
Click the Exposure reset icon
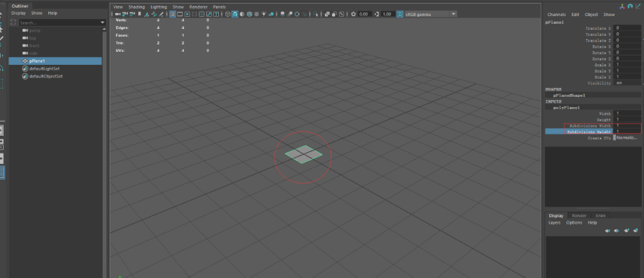[x=354, y=14]
